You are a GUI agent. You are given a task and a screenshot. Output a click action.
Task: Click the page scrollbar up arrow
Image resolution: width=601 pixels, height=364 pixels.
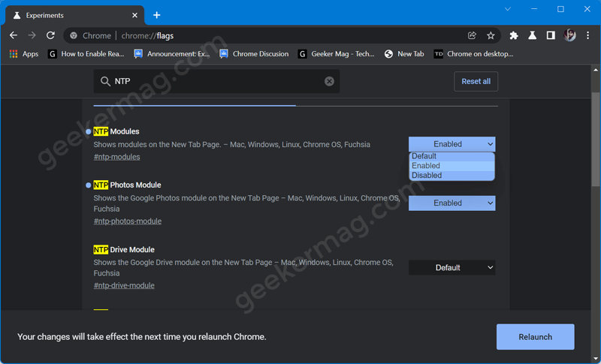coord(595,70)
